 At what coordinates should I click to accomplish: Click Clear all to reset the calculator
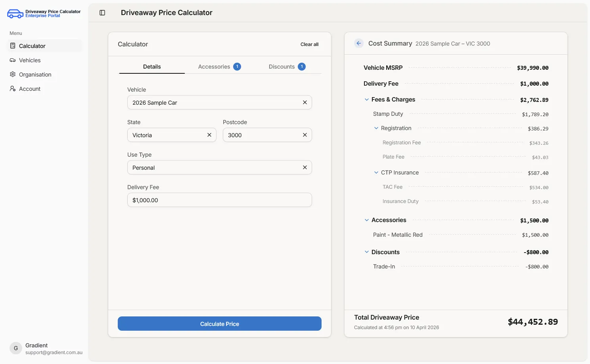click(x=309, y=44)
